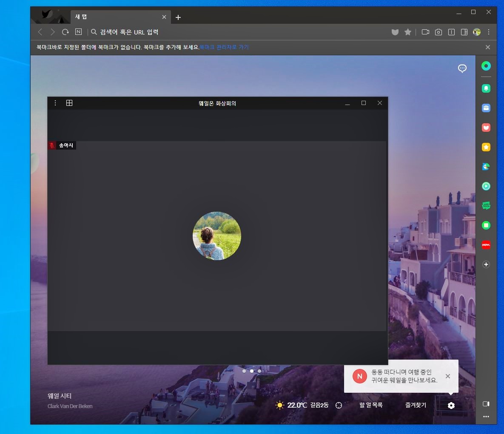Click the participant profile photo in the meeting
Viewport: 504px width, 434px height.
coord(217,236)
